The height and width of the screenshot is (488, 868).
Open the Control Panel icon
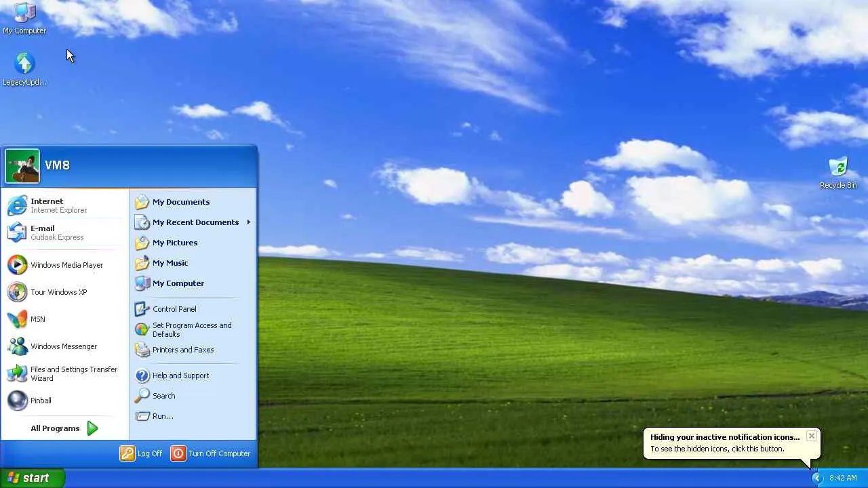pos(142,309)
